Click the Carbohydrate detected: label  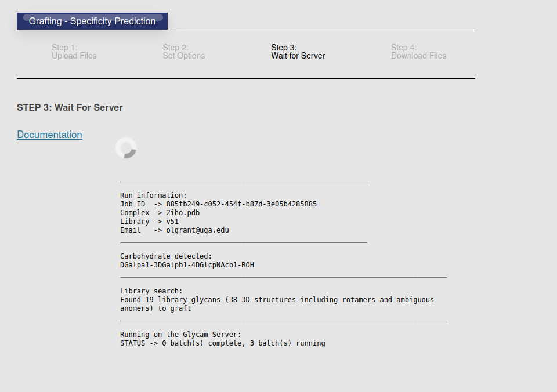166,256
